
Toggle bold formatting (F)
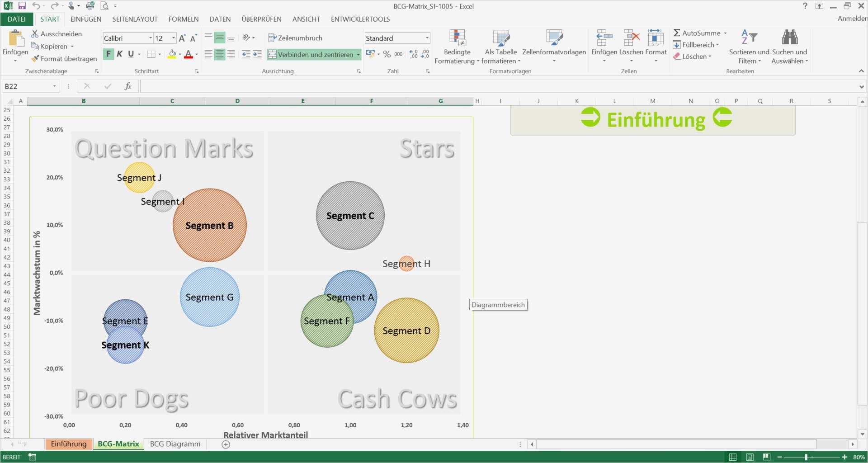coord(108,54)
